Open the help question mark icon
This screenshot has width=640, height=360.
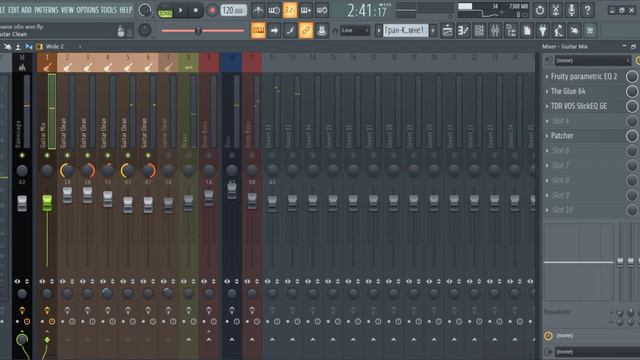587,10
